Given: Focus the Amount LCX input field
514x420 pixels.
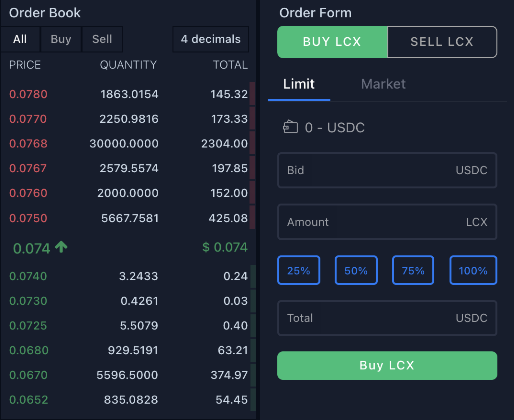Looking at the screenshot, I should (387, 222).
